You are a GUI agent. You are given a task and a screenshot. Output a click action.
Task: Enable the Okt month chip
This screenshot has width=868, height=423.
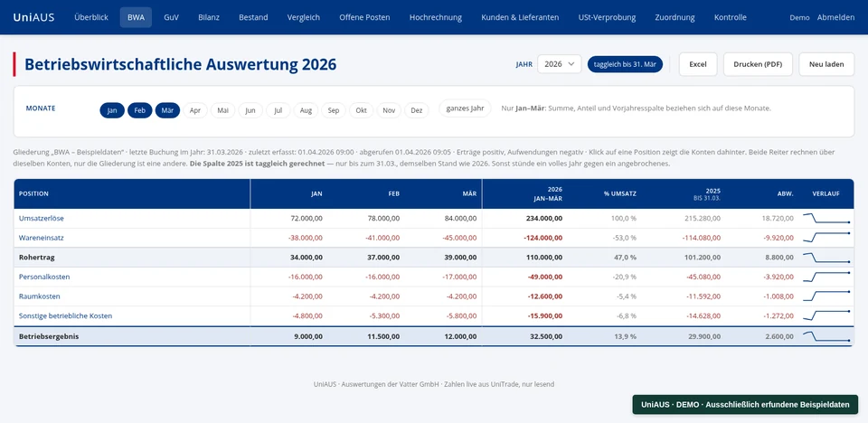tap(361, 110)
